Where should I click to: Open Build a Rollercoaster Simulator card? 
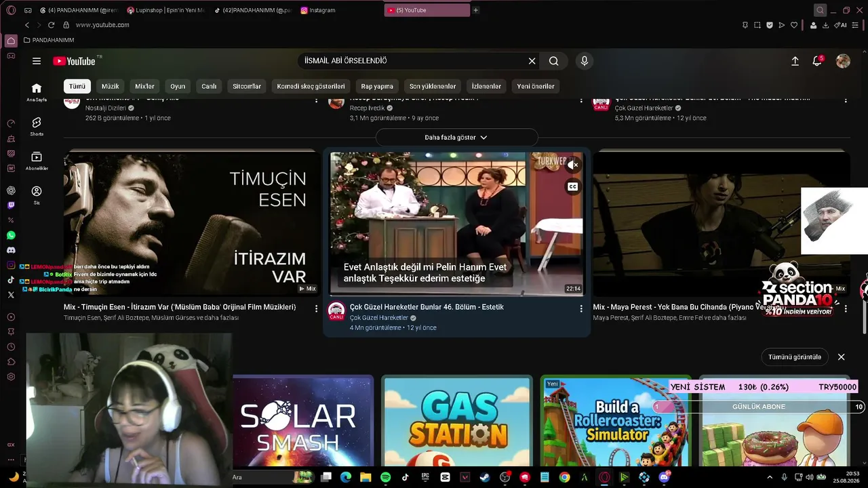point(616,421)
